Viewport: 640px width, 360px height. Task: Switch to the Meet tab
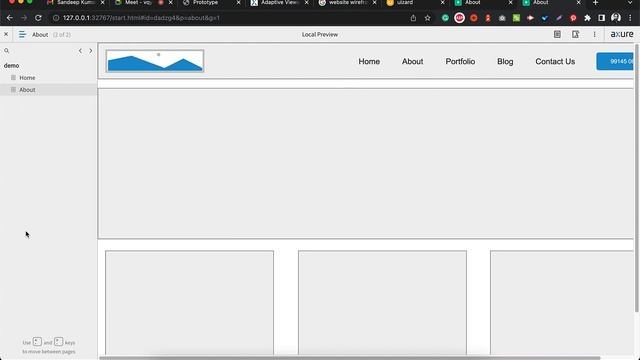point(139,3)
